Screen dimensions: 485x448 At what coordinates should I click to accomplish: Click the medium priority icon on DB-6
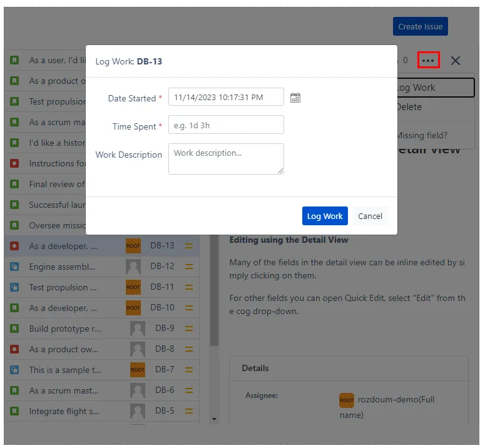(189, 390)
